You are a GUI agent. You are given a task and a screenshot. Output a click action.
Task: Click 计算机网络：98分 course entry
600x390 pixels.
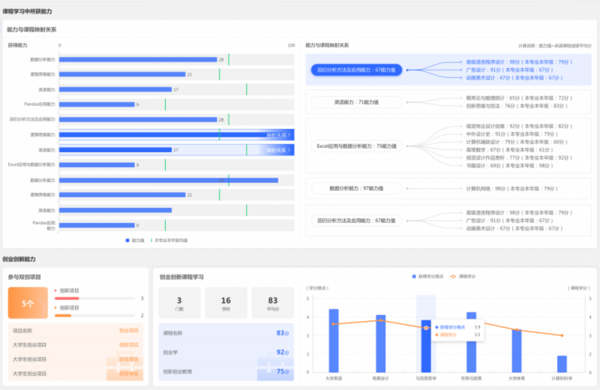pyautogui.click(x=512, y=188)
